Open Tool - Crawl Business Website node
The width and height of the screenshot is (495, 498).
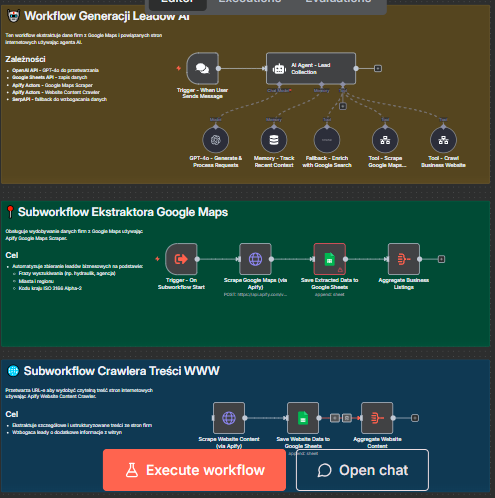click(443, 140)
